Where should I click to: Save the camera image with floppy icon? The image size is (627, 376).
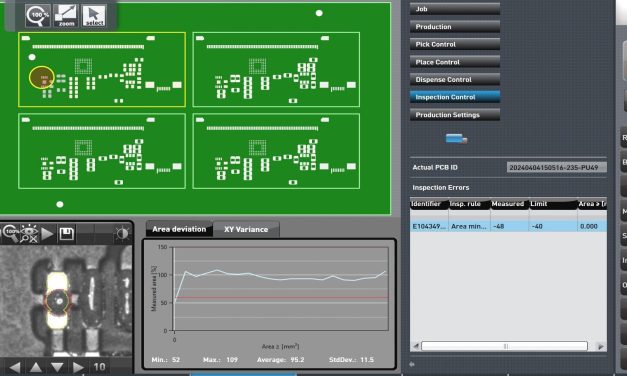pyautogui.click(x=66, y=234)
